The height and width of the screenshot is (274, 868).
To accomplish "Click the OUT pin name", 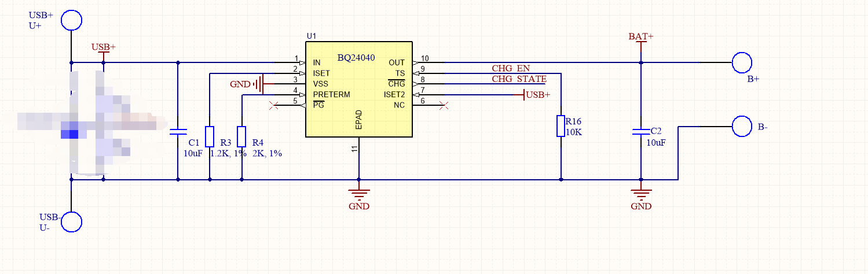I will pos(397,62).
